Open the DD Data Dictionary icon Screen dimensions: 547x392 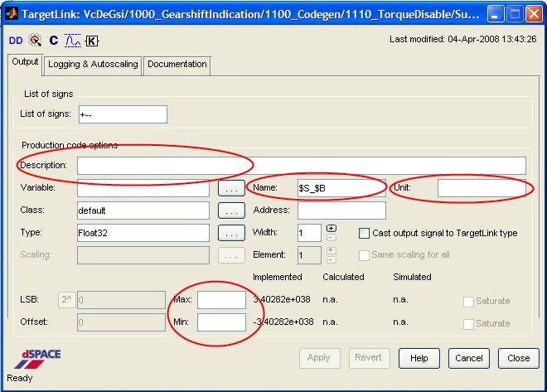(15, 40)
